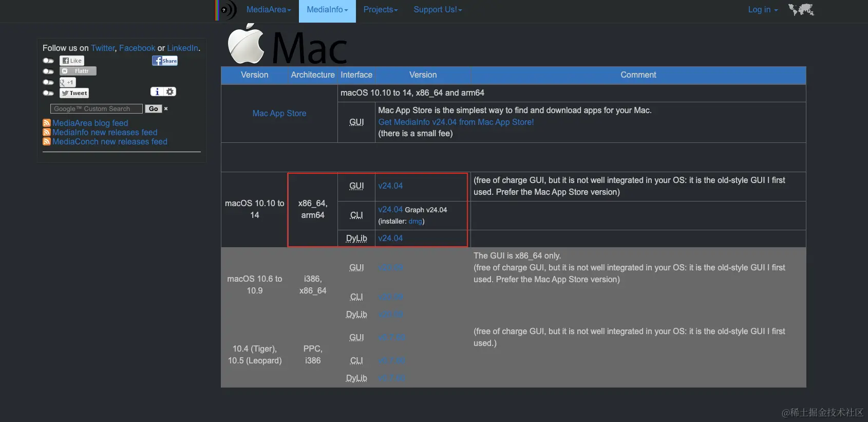Download DyLib v0.7.60 for Tiger/Leopard
868x422 pixels.
(x=391, y=378)
